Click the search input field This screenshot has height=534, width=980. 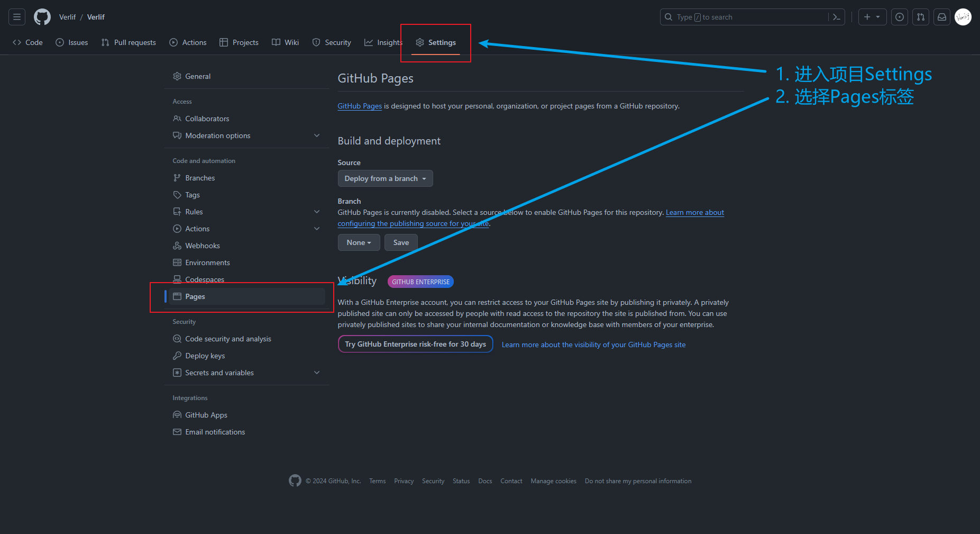coord(740,16)
